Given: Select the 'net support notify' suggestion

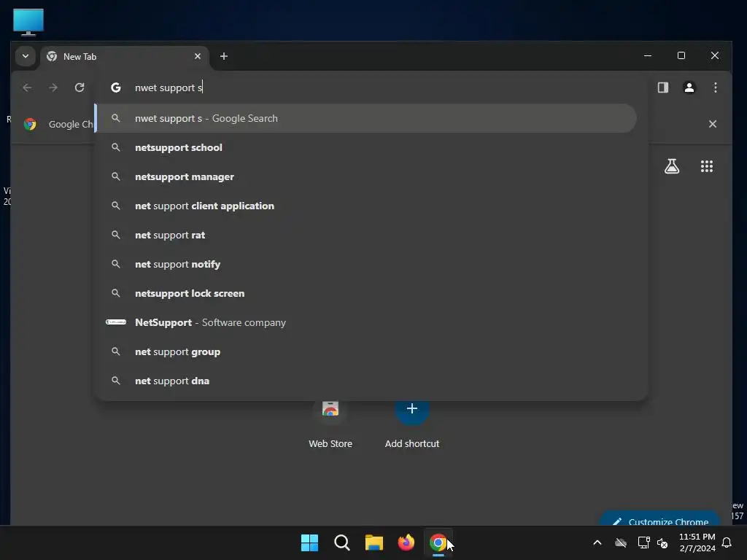Looking at the screenshot, I should tap(365, 264).
